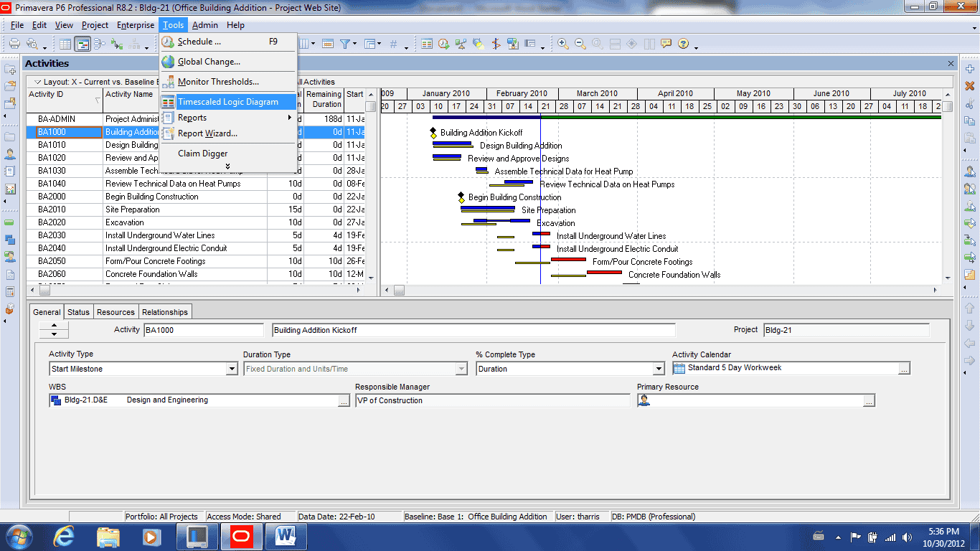Open the Activity Type dropdown
980x551 pixels.
[x=232, y=369]
